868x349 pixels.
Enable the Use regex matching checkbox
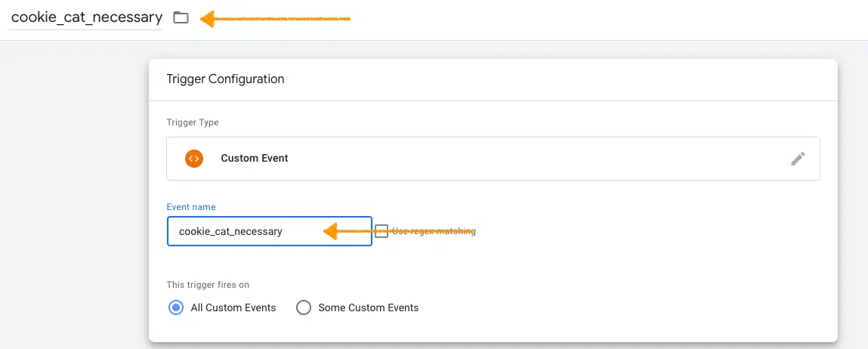381,231
